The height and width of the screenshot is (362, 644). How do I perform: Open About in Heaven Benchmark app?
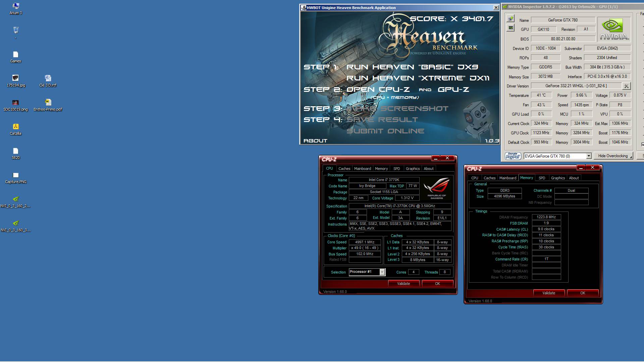(315, 141)
